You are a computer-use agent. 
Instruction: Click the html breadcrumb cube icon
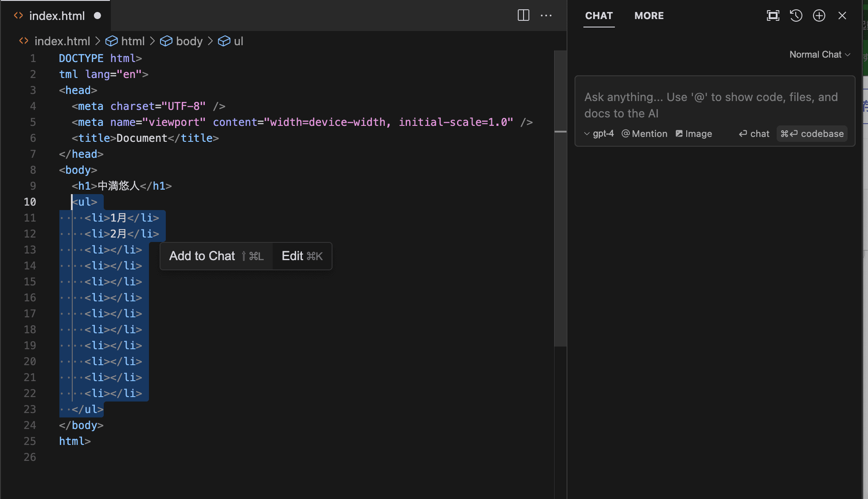tap(111, 41)
